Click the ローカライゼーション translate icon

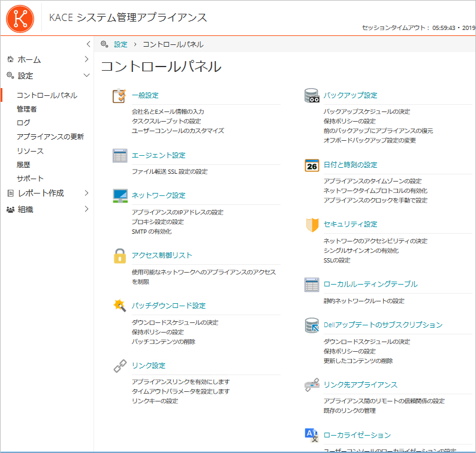pyautogui.click(x=312, y=435)
